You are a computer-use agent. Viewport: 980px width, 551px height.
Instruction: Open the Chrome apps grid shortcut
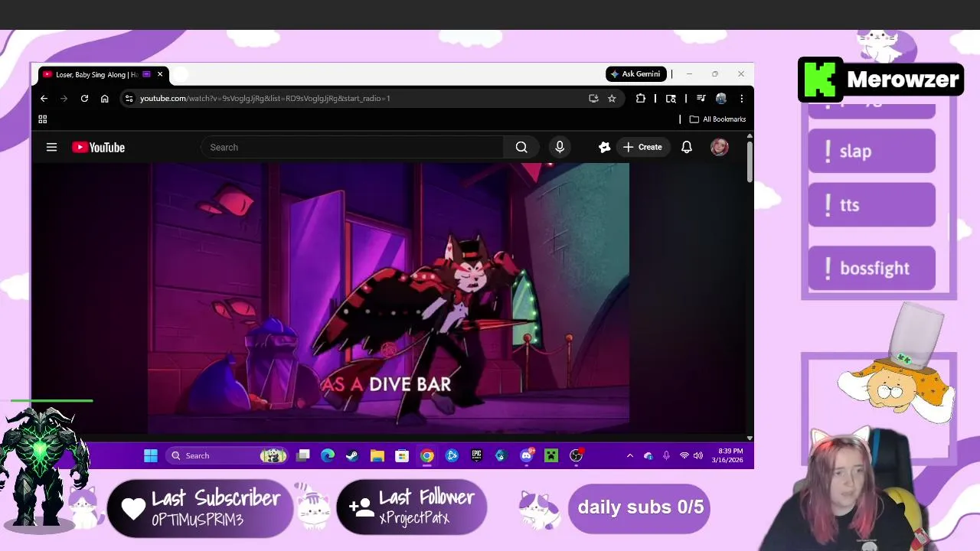(43, 119)
